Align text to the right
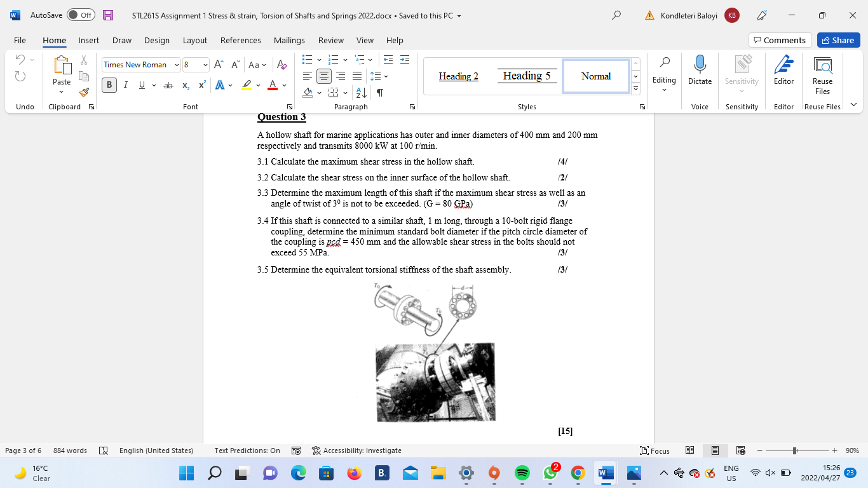 click(341, 76)
